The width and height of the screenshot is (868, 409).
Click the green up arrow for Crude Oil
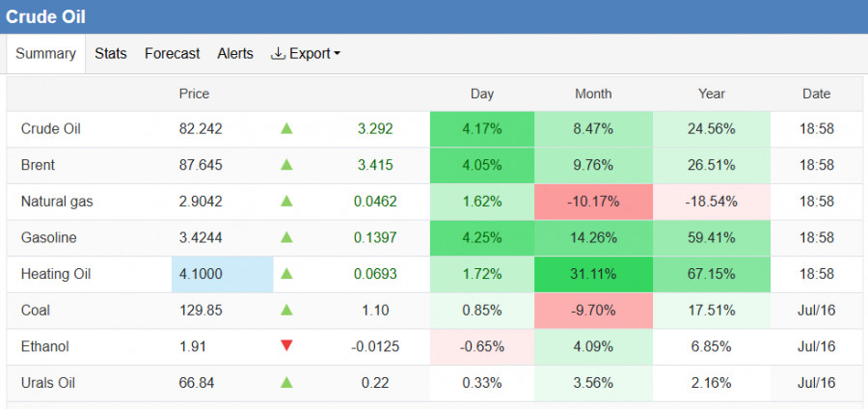[286, 129]
